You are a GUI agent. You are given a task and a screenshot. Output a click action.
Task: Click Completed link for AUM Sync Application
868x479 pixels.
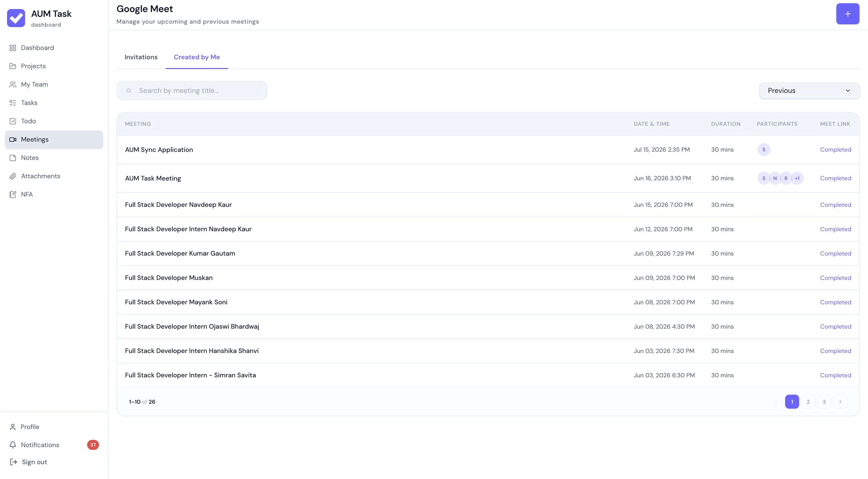(x=835, y=150)
